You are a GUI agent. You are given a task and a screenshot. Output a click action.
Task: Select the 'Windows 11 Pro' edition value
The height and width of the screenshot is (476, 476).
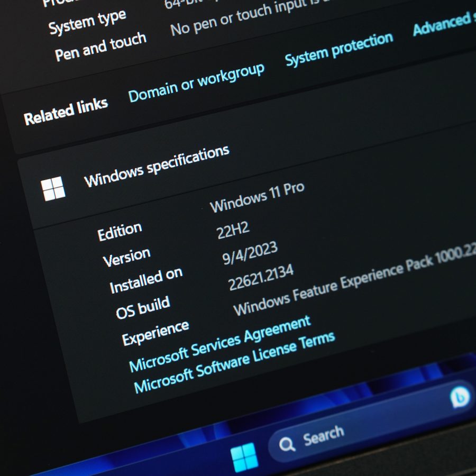[x=257, y=197]
